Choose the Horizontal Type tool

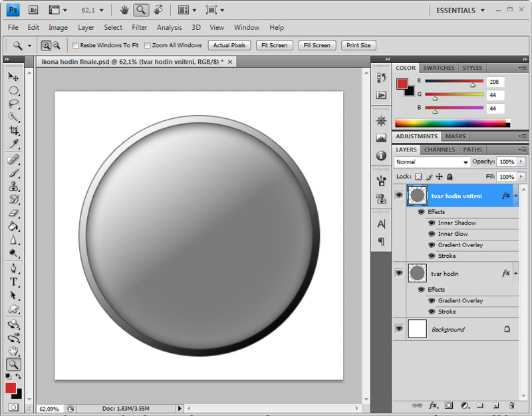(x=13, y=282)
